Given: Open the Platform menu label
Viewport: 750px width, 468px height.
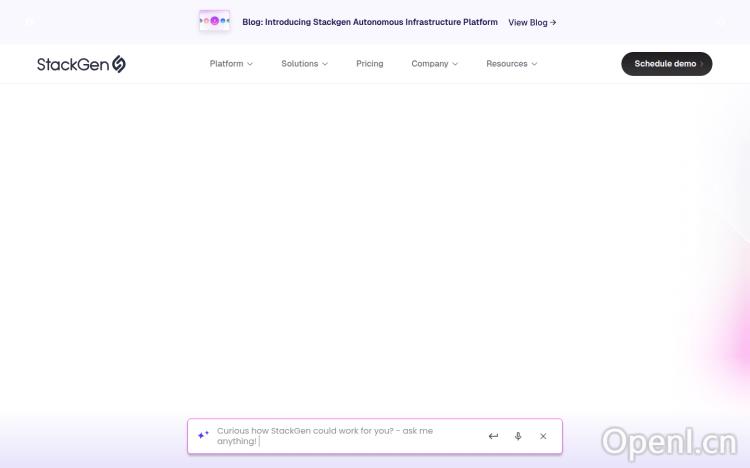Looking at the screenshot, I should 226,64.
